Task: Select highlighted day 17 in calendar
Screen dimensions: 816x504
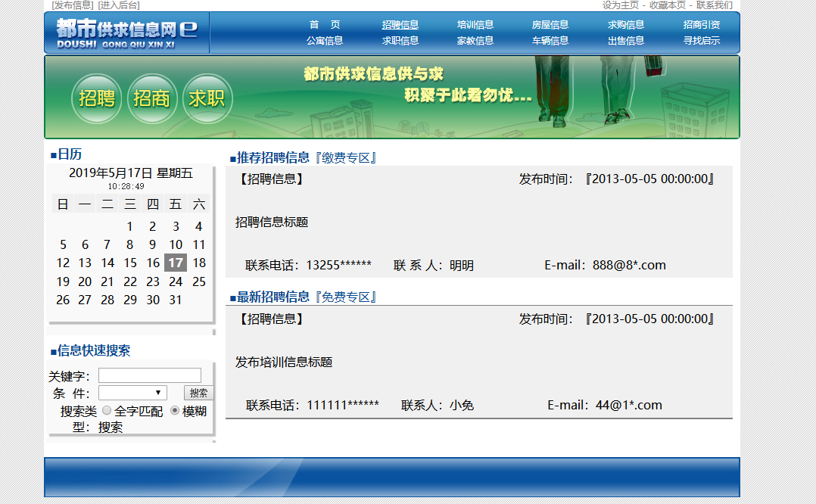Action: (x=176, y=263)
